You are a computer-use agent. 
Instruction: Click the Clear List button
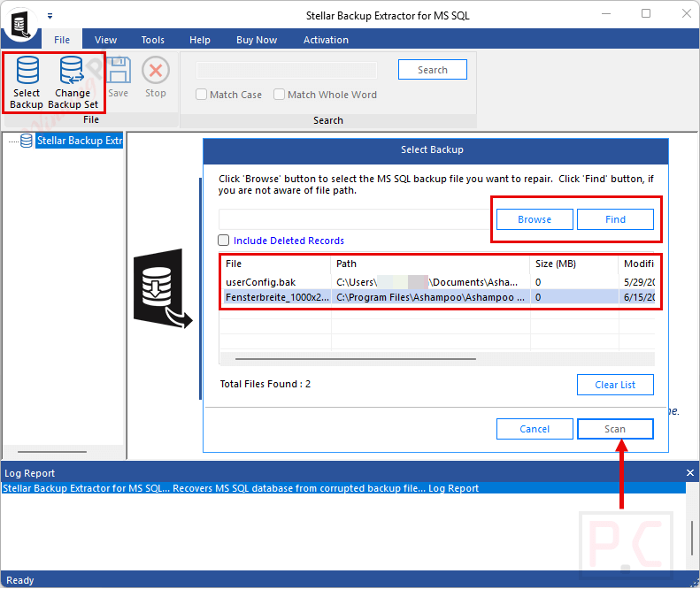point(615,385)
